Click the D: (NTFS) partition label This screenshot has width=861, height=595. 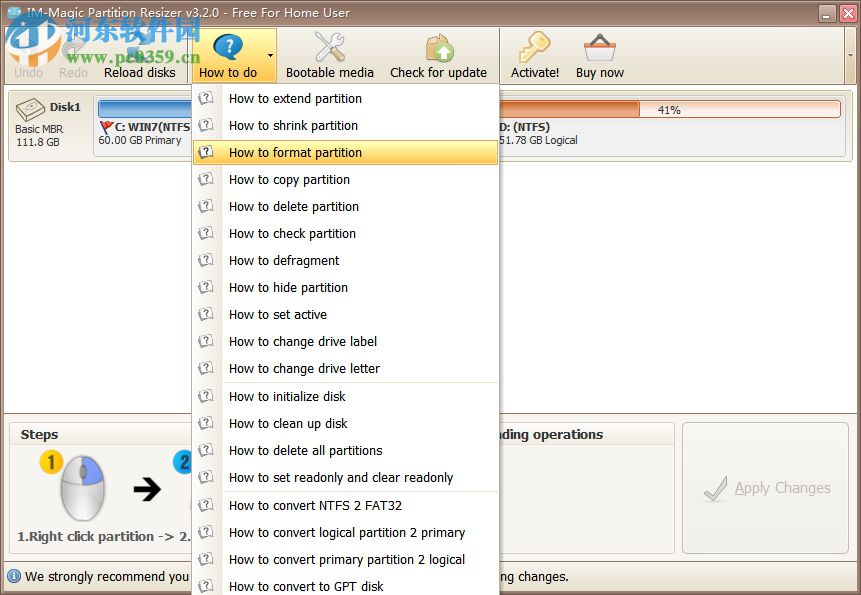point(524,127)
